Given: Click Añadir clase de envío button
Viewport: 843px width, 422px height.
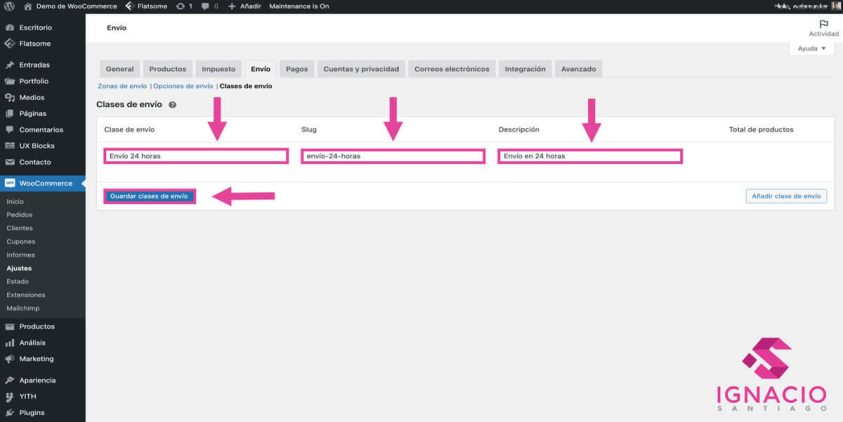Looking at the screenshot, I should (x=786, y=196).
